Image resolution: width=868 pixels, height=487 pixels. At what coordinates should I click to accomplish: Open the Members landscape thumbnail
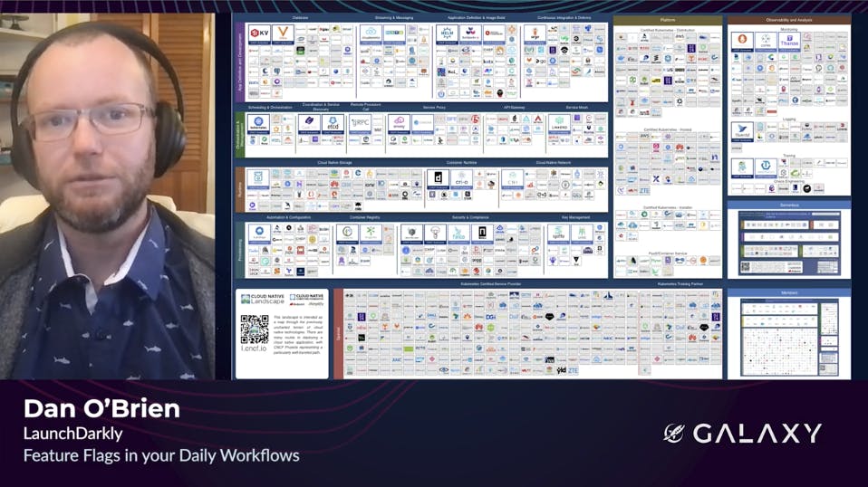coord(789,337)
